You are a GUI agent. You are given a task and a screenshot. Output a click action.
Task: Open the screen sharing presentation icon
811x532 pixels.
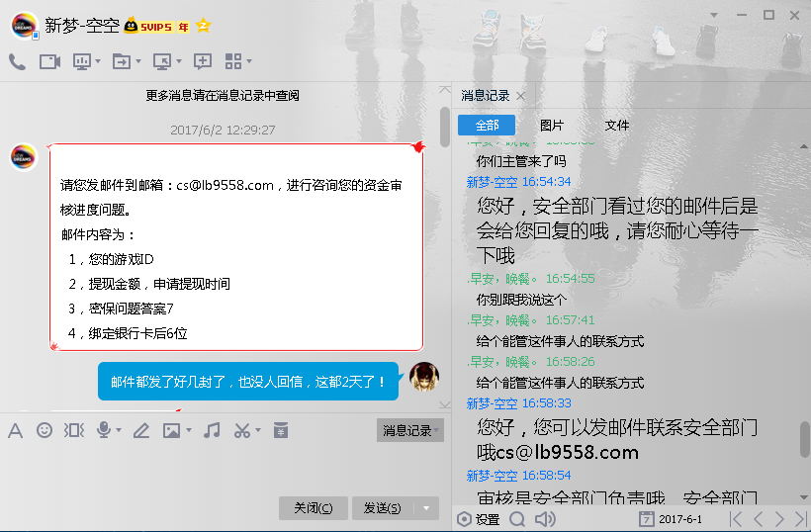point(82,62)
